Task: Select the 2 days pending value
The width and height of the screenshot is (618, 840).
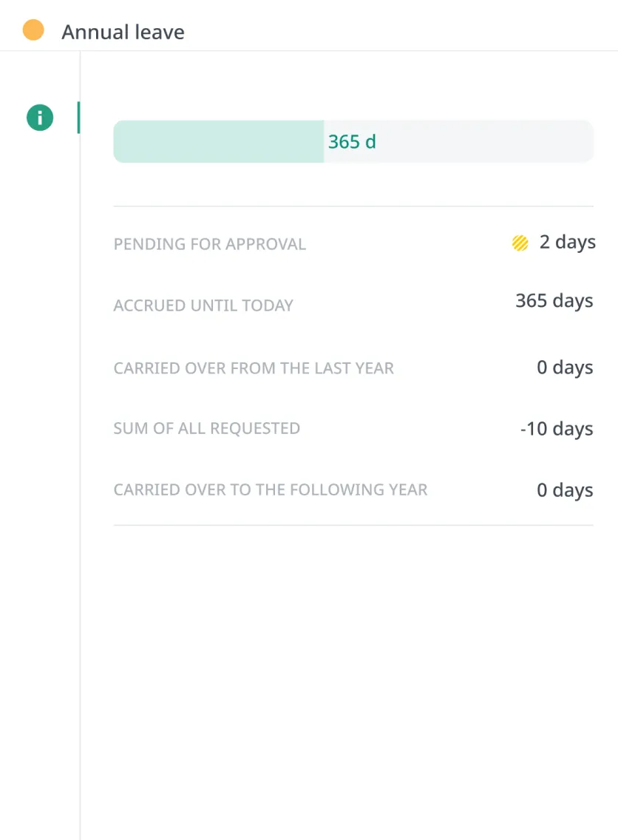Action: (566, 242)
